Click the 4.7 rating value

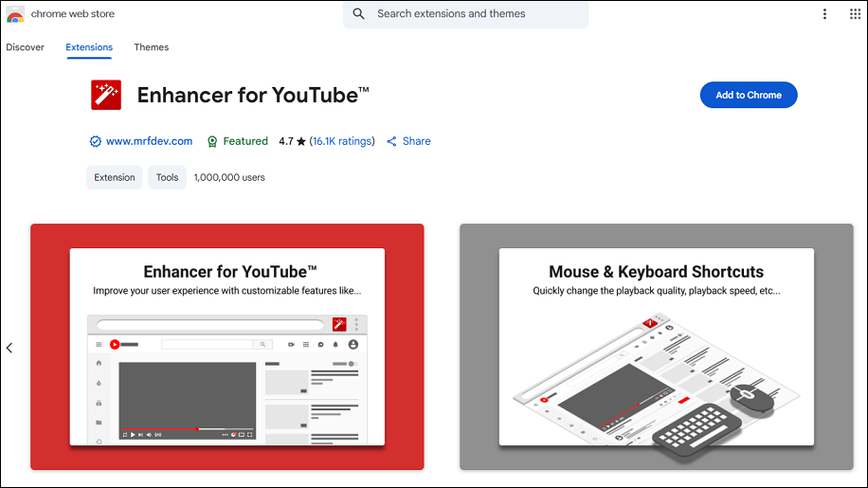point(285,141)
